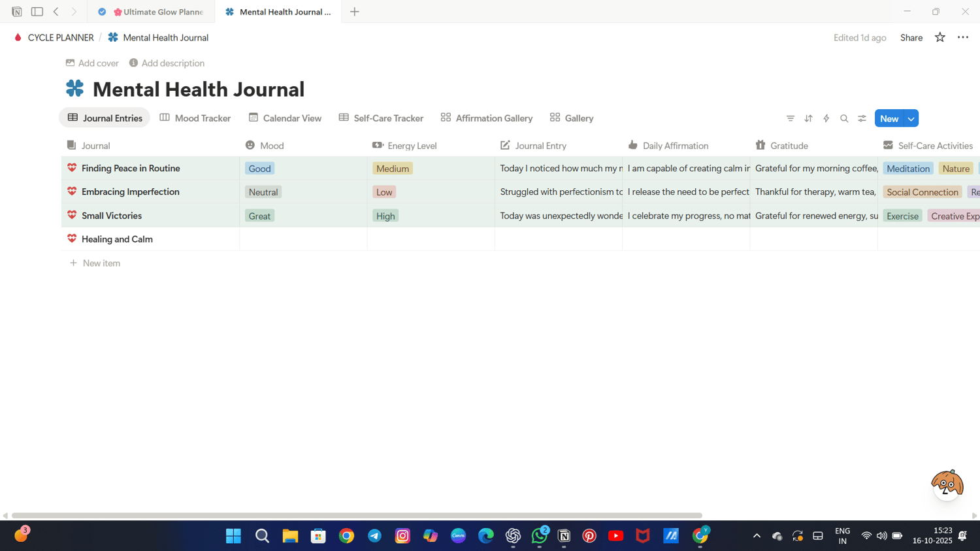Viewport: 980px width, 551px height.
Task: Click Add cover
Action: [92, 63]
